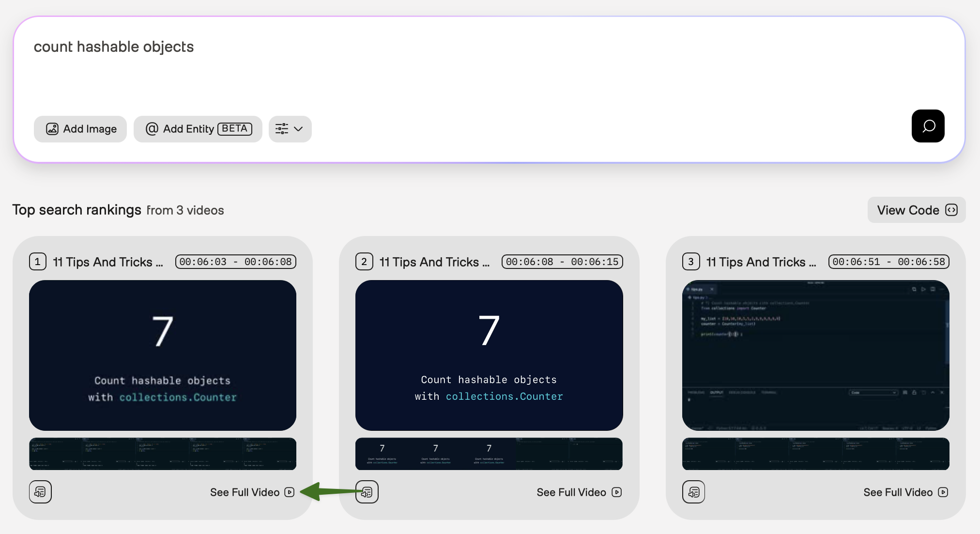Open transcript icon on third result card

[693, 492]
